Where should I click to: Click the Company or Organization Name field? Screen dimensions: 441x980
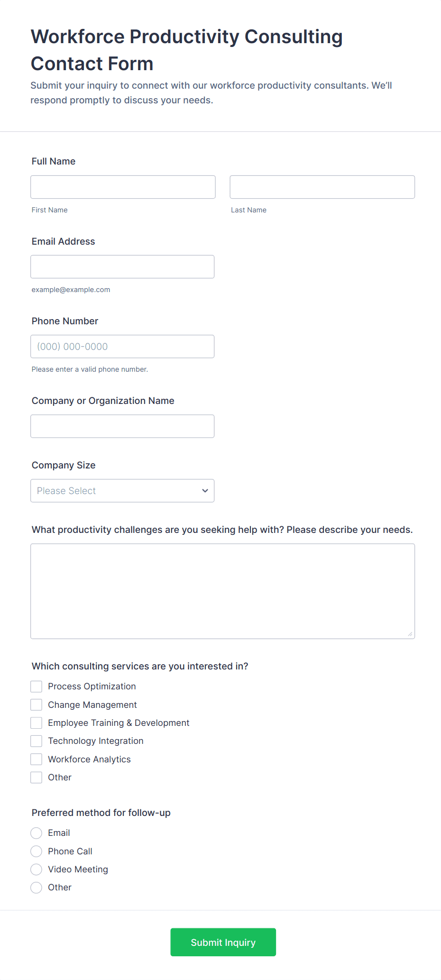[x=122, y=426]
